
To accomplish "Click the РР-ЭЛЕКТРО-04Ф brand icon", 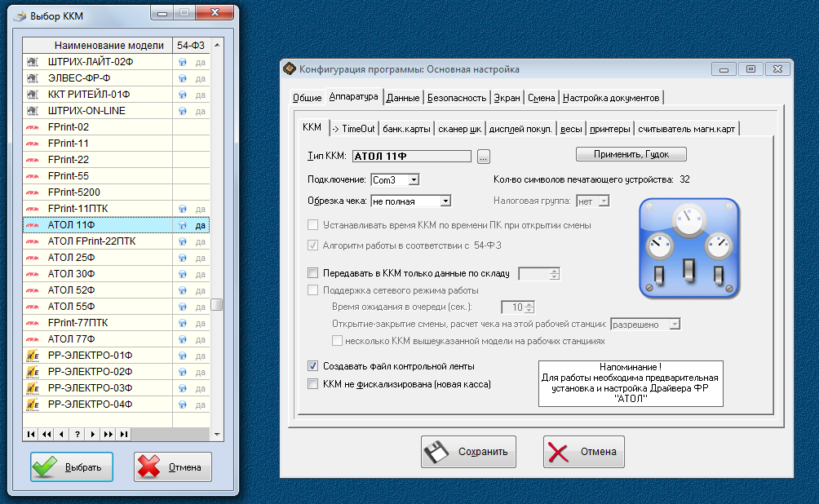I will tap(33, 405).
